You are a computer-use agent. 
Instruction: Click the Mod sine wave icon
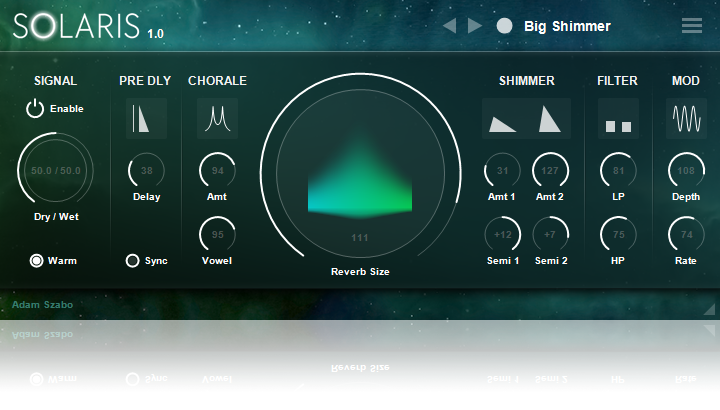(x=686, y=118)
